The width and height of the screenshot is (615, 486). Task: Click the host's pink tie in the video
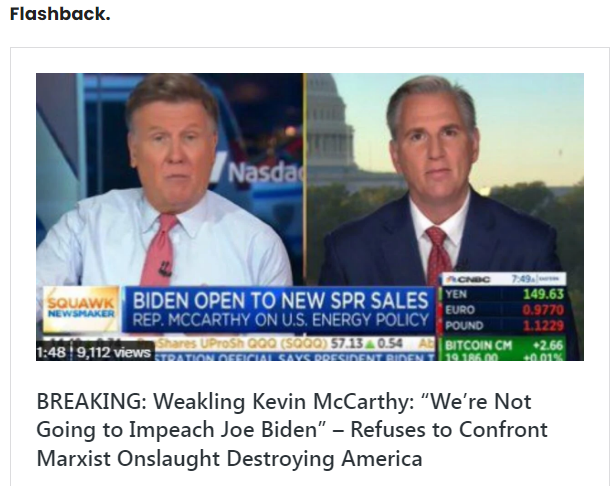pos(160,249)
